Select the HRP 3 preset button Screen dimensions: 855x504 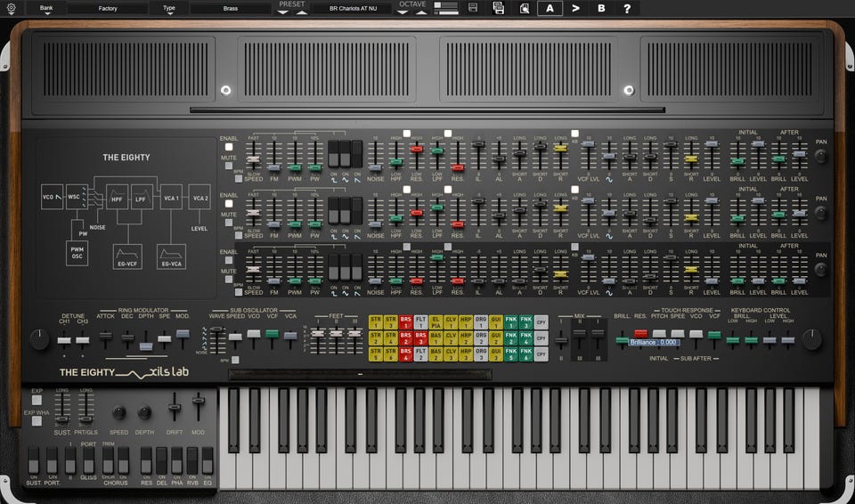tap(465, 354)
